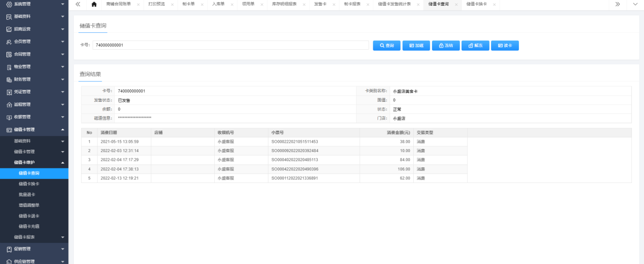This screenshot has height=264, width=644.
Task: Open 批量退卡 in the sidebar
Action: coord(27,195)
